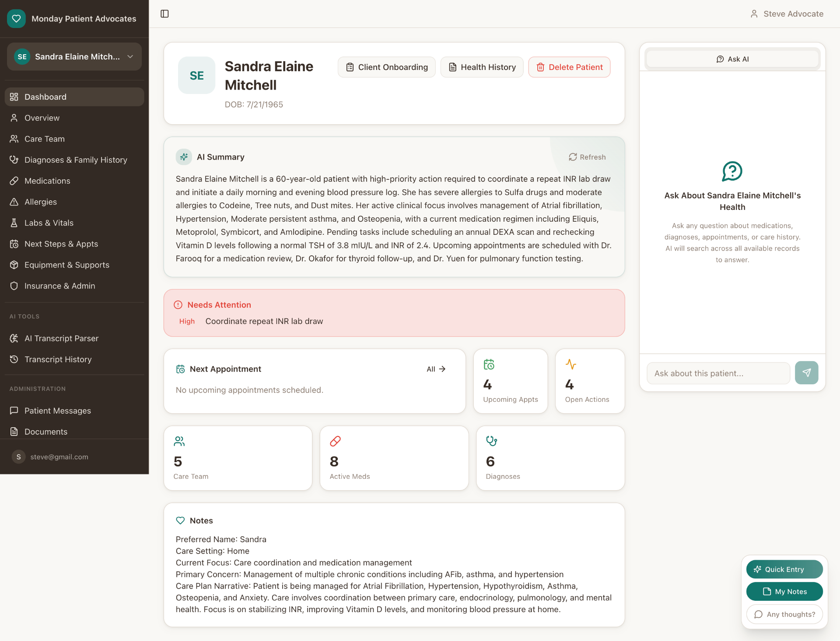Open the Equipment & Supports section

pos(74,265)
